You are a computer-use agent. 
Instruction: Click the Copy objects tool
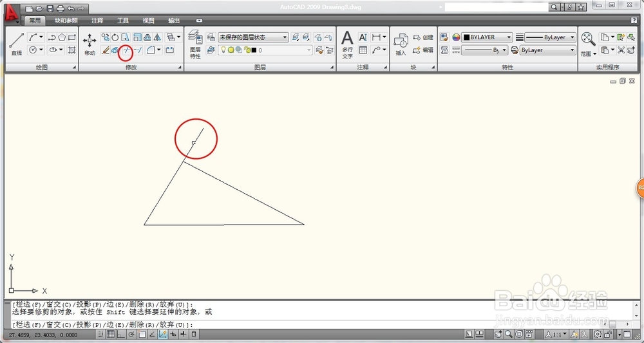106,37
